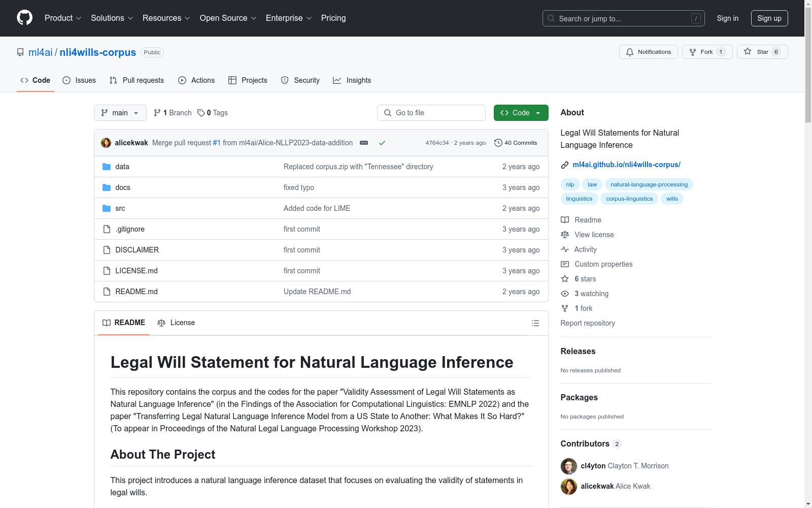
Task: Click the eye icon beside 3 watching
Action: coord(565,294)
